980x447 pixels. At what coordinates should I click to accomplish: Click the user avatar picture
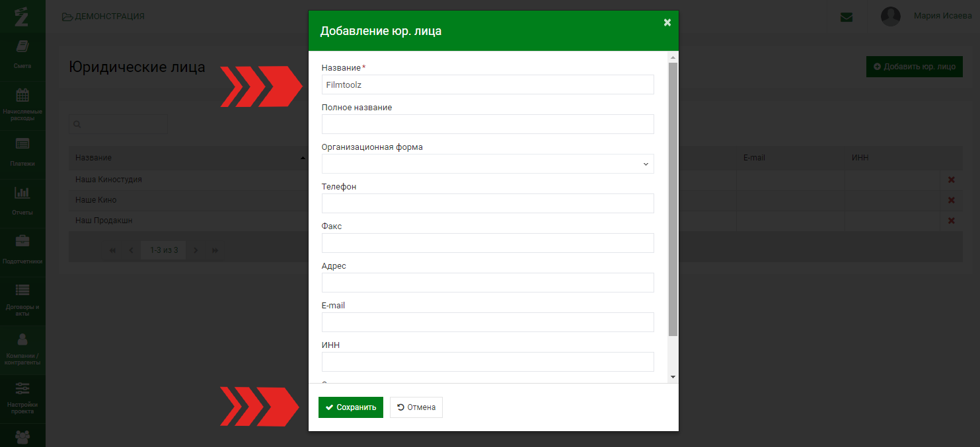coord(890,17)
